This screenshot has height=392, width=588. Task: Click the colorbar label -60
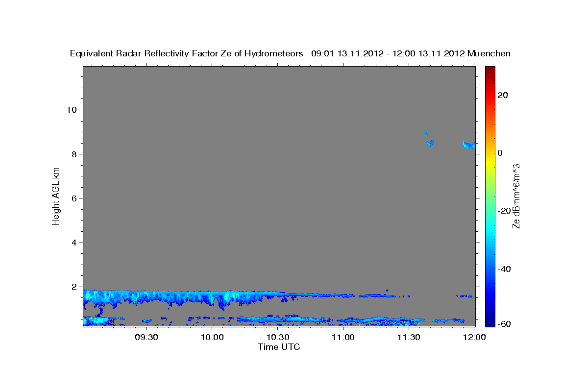(x=504, y=324)
